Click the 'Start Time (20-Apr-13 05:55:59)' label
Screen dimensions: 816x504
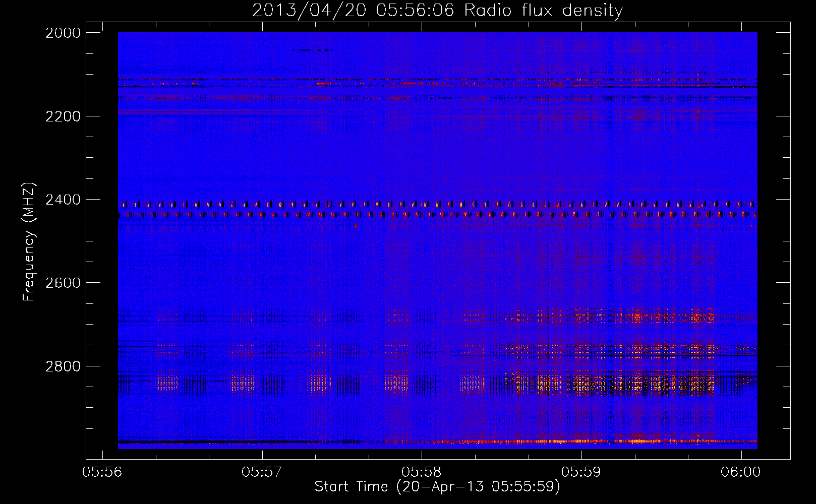(x=437, y=487)
